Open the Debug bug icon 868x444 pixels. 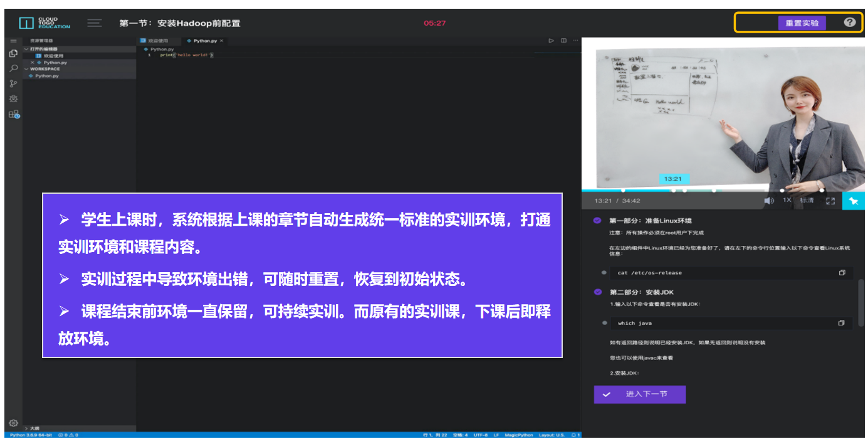click(13, 99)
